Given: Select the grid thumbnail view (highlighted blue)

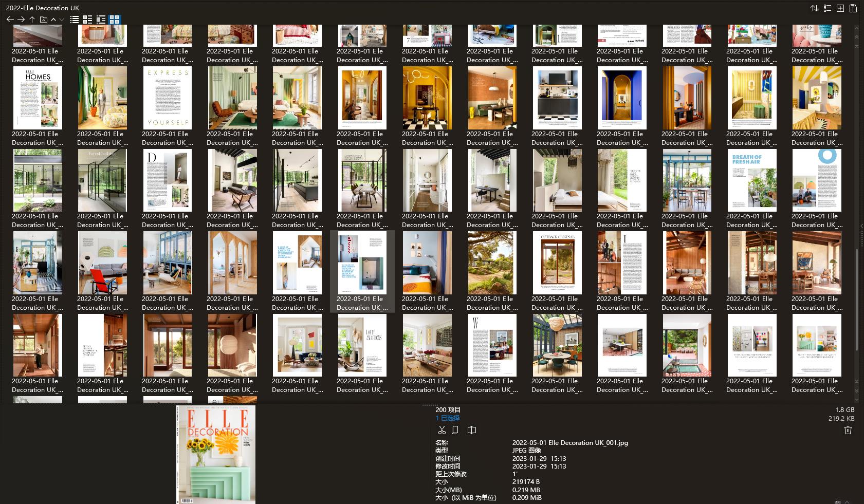Looking at the screenshot, I should pos(114,20).
